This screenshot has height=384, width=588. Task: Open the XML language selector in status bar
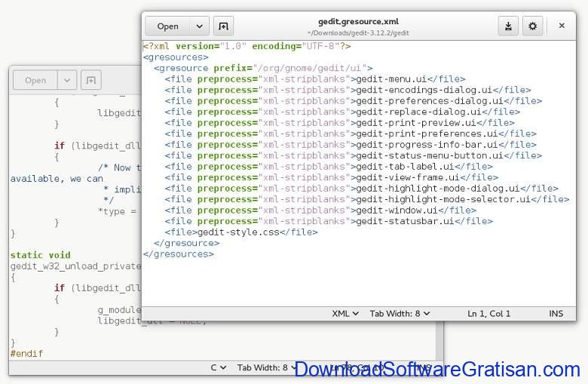(x=345, y=313)
